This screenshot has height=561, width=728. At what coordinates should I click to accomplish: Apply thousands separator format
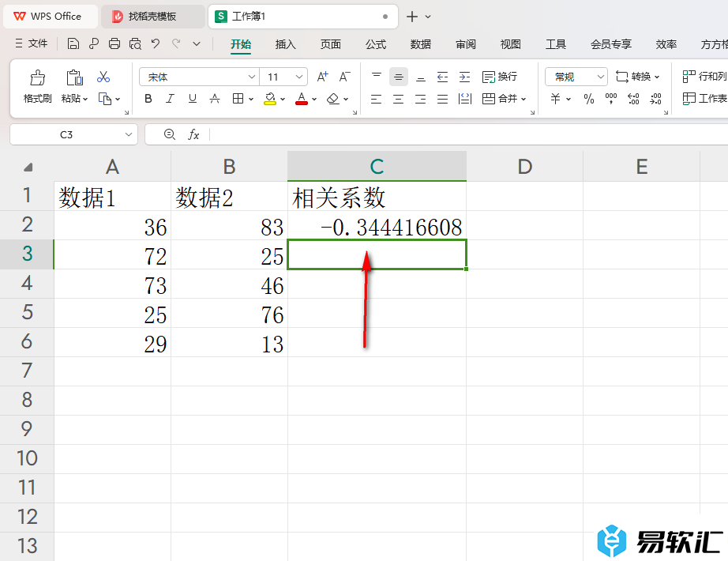(611, 99)
